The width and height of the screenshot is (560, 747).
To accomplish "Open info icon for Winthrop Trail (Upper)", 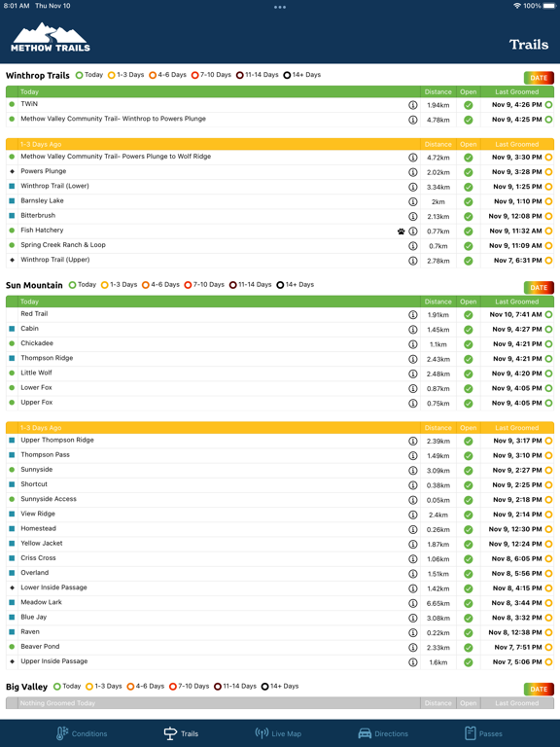I will 413,261.
